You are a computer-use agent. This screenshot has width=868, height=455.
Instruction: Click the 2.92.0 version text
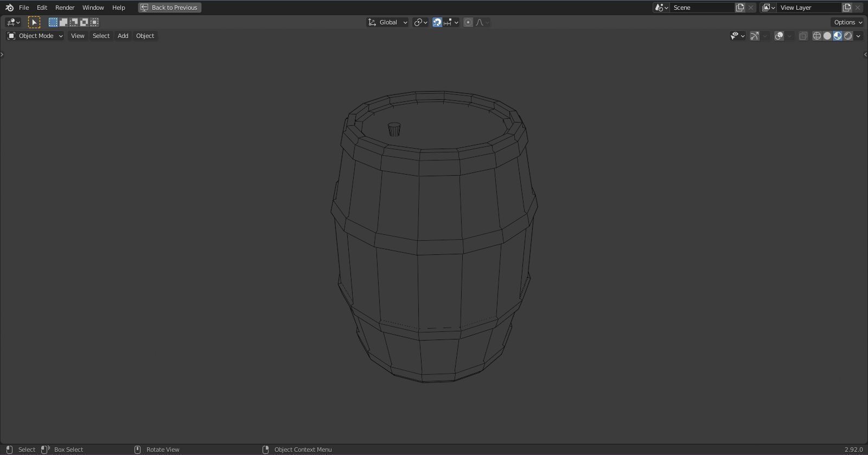(x=853, y=450)
